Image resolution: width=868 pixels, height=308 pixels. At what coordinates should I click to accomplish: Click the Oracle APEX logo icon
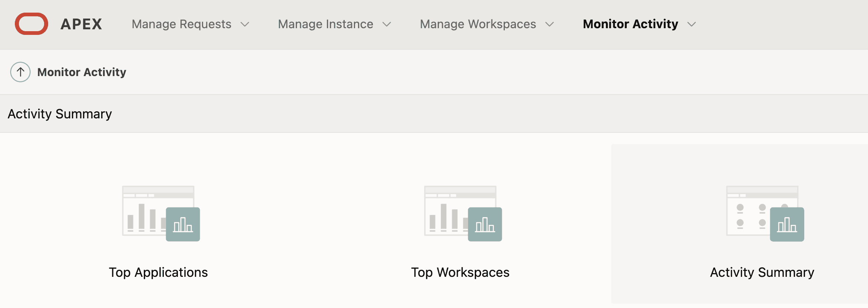32,24
